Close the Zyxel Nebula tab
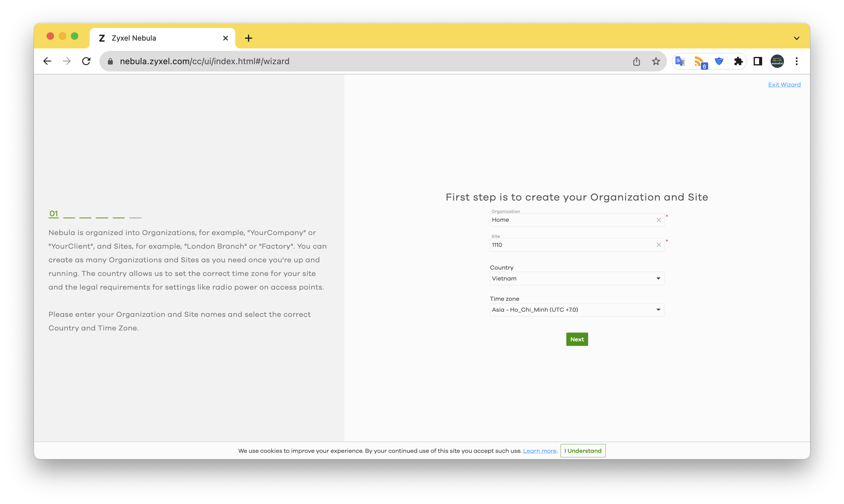The width and height of the screenshot is (844, 504). (x=225, y=38)
